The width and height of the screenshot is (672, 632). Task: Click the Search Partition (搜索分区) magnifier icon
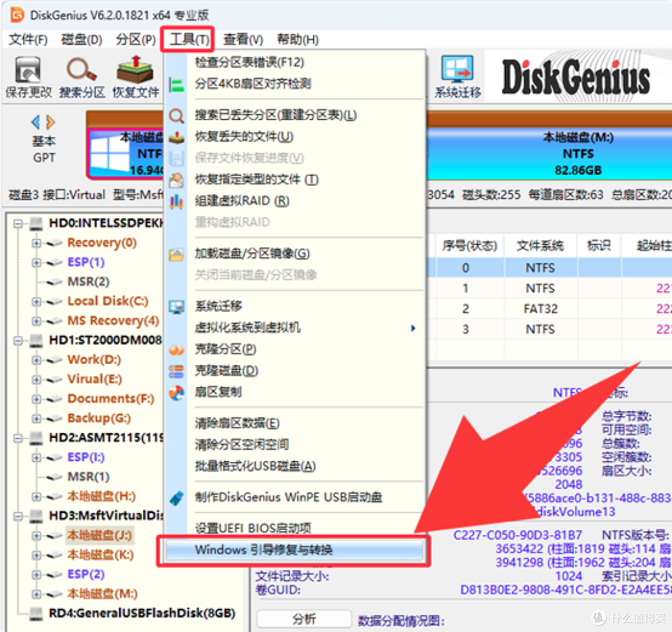point(82,77)
